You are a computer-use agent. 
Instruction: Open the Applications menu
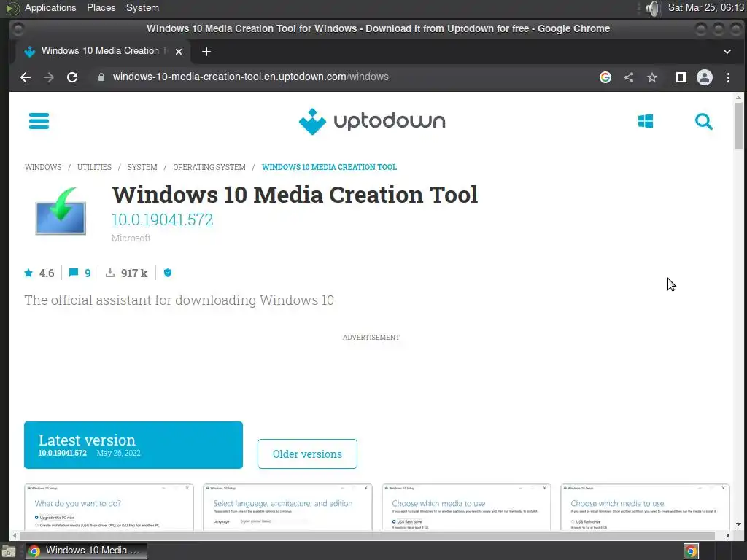tap(50, 7)
